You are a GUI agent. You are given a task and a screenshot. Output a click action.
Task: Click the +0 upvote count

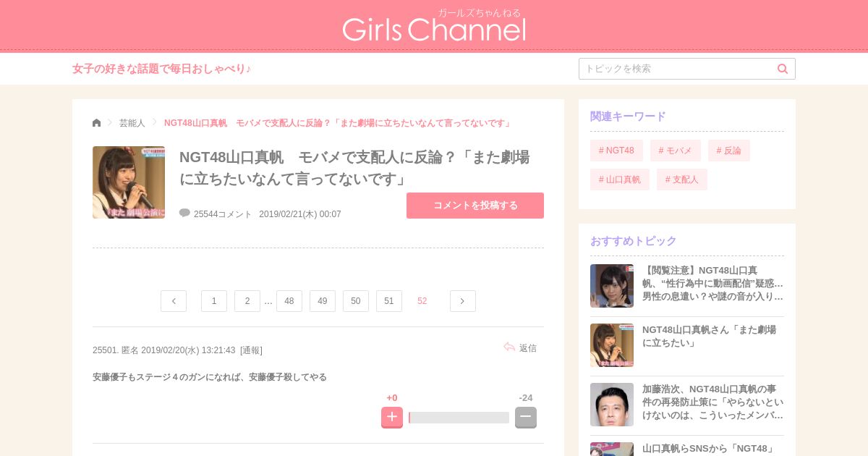(x=392, y=398)
